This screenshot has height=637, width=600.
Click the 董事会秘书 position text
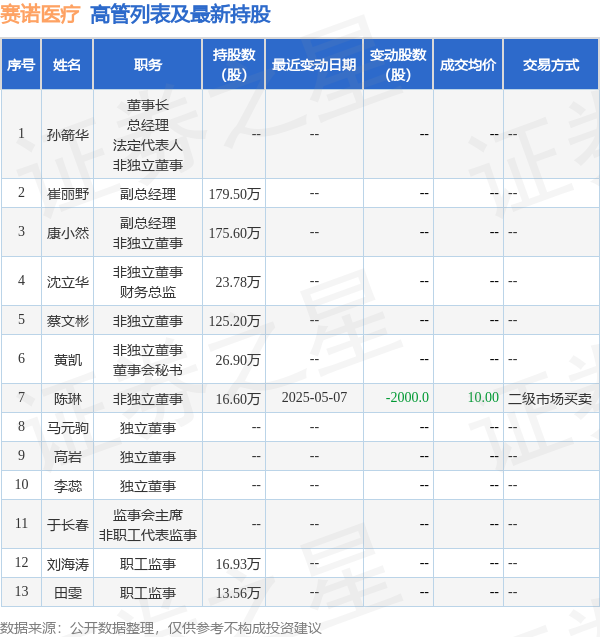pyautogui.click(x=148, y=370)
